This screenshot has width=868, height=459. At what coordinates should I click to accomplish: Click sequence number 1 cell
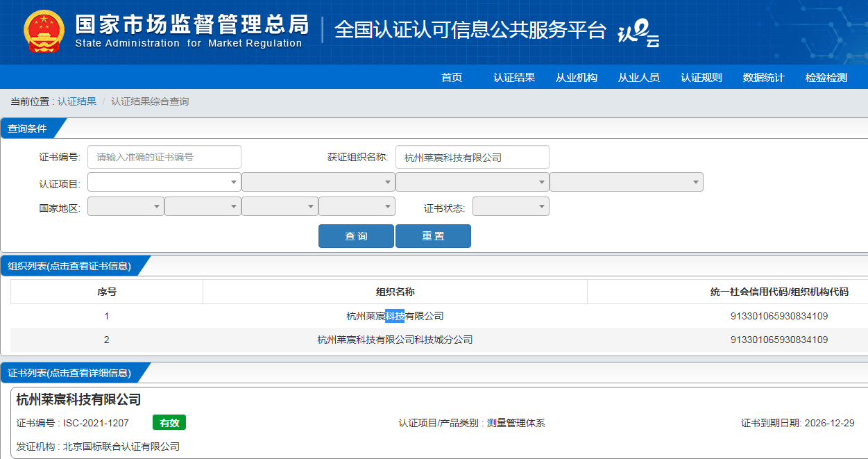107,316
